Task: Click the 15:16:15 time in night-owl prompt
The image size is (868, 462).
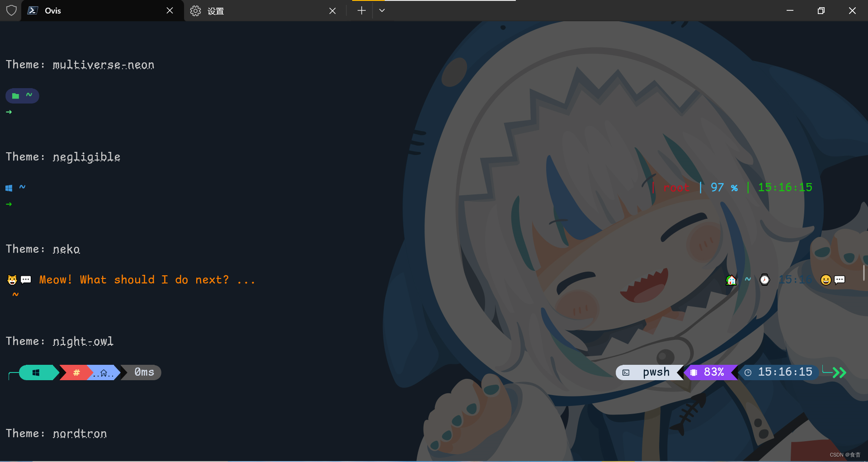Action: point(785,372)
